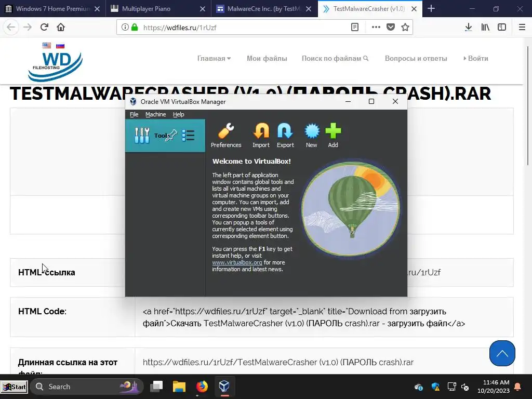Open notification bell in taskbar
The width and height of the screenshot is (532, 399).
click(518, 387)
